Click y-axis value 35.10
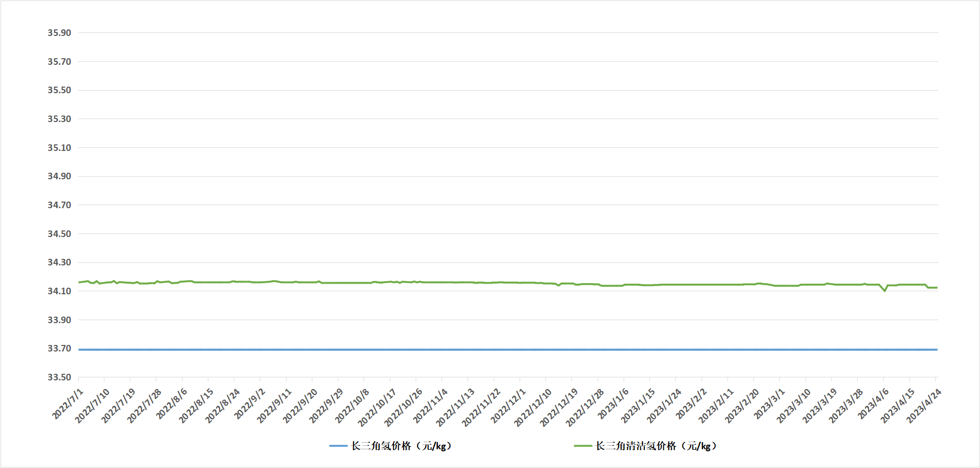The height and width of the screenshot is (468, 980). pyautogui.click(x=59, y=148)
